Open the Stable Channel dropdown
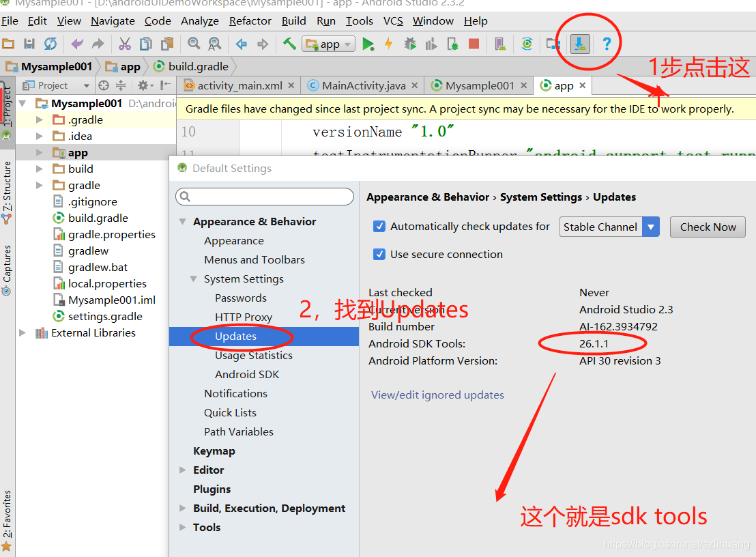The width and height of the screenshot is (756, 557). [x=609, y=227]
